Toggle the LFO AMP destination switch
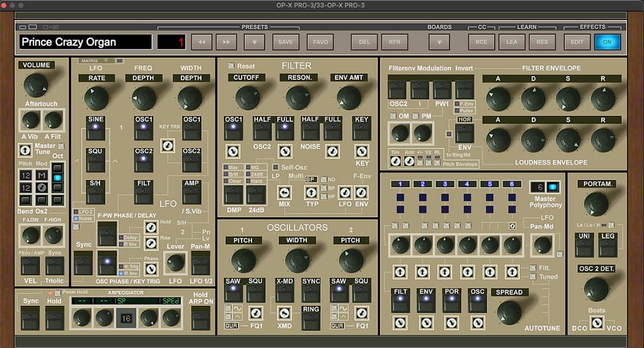 (x=192, y=192)
